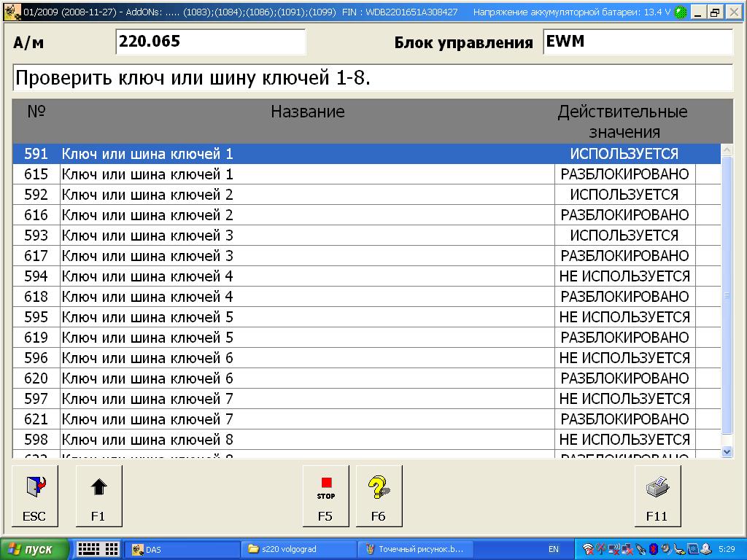Click the 5:29 clock in tray
The image size is (747, 560).
(x=727, y=549)
